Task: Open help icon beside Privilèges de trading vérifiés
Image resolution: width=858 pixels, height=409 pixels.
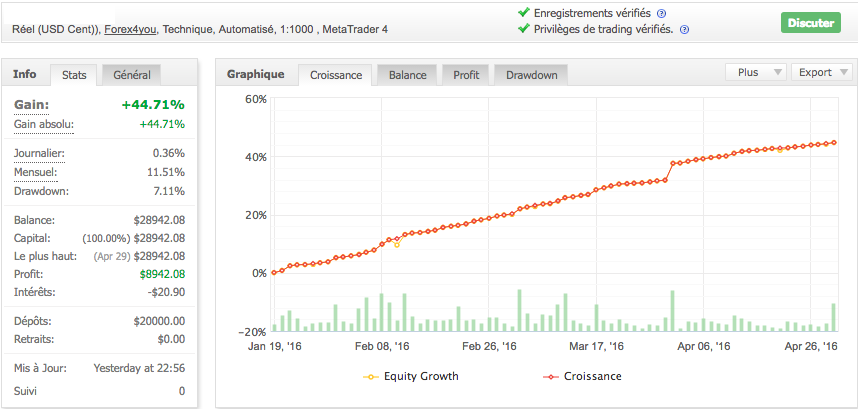Action: pos(683,30)
